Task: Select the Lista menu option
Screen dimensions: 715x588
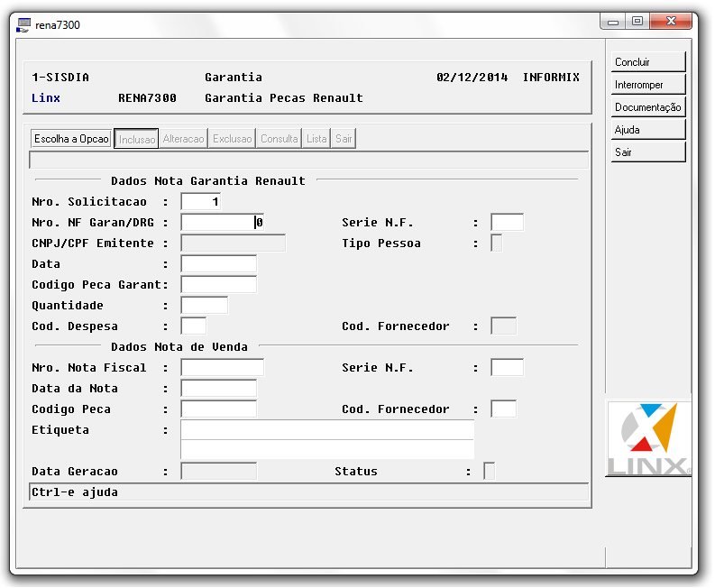Action: click(x=316, y=139)
